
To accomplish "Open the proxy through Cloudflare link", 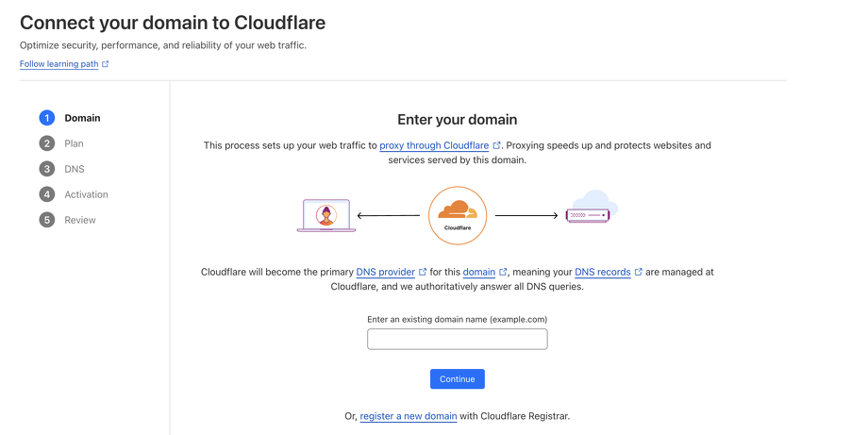I will pyautogui.click(x=434, y=146).
